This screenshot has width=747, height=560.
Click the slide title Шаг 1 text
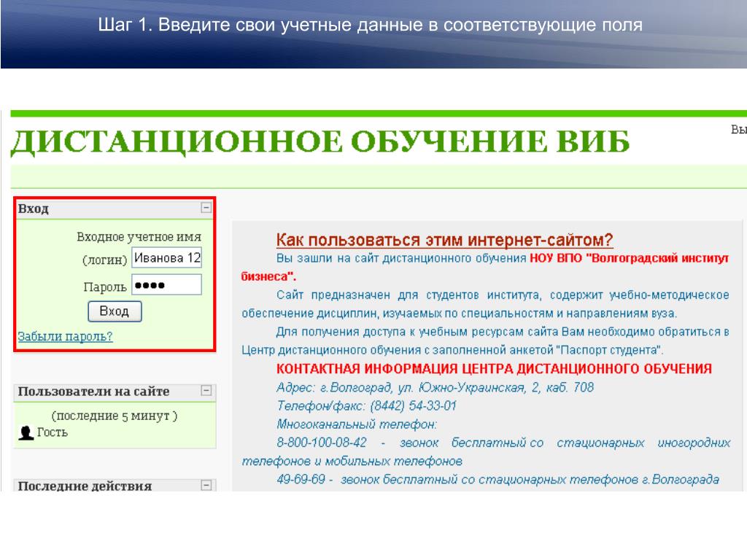(x=370, y=25)
